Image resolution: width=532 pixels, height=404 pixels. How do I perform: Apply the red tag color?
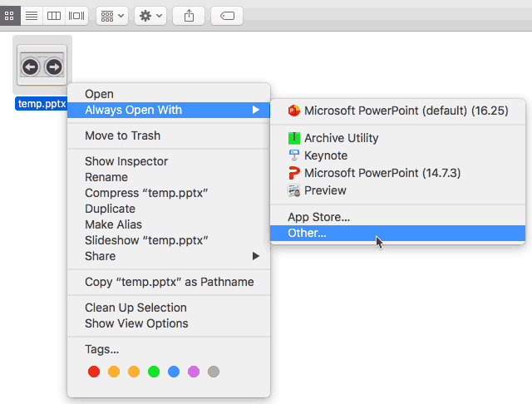point(94,372)
